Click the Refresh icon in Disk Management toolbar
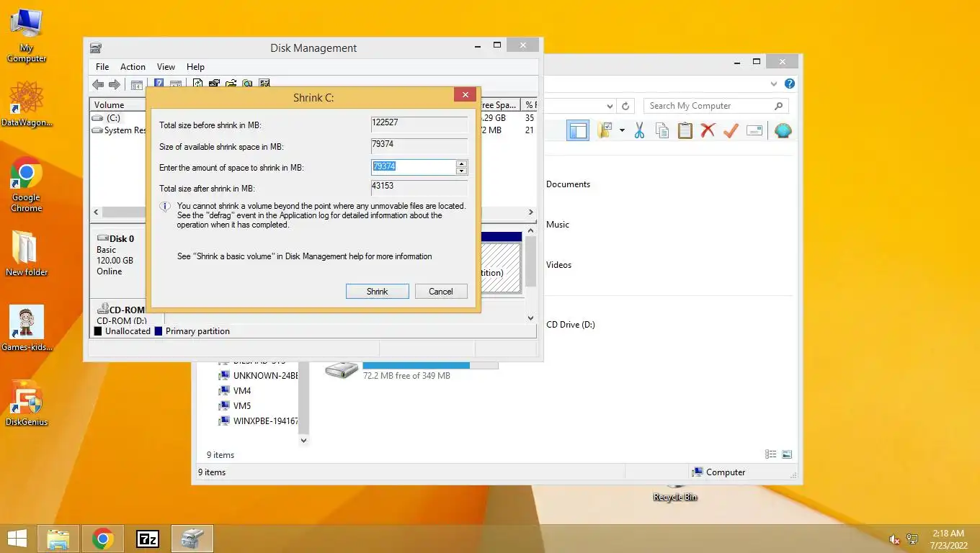This screenshot has width=980, height=553. pos(197,84)
